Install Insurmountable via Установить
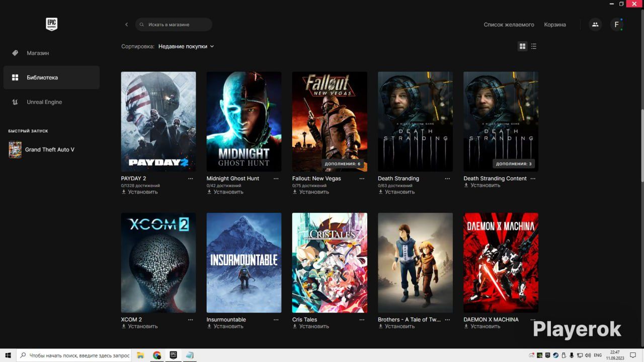Screen dimensions: 644x362 click(225, 326)
